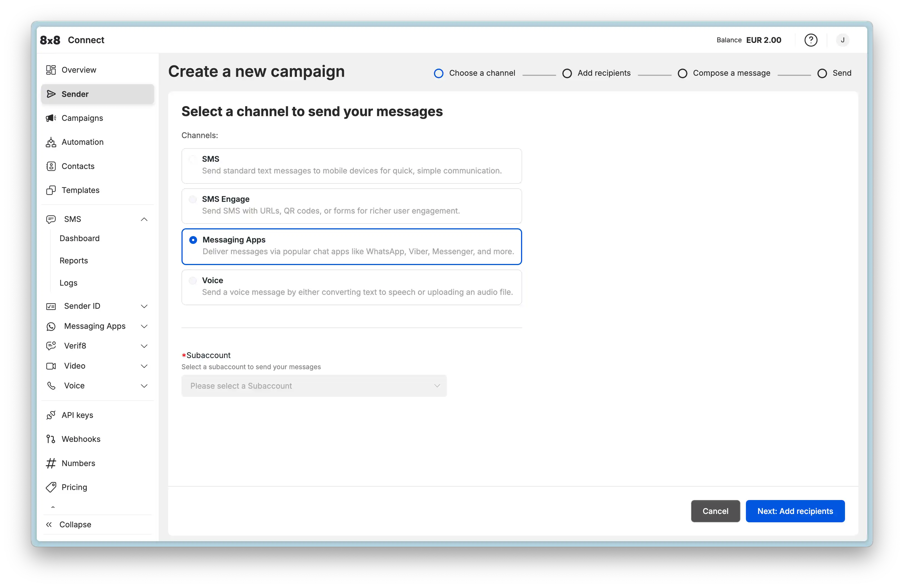904x588 pixels.
Task: Open the user avatar J menu
Action: [x=842, y=40]
